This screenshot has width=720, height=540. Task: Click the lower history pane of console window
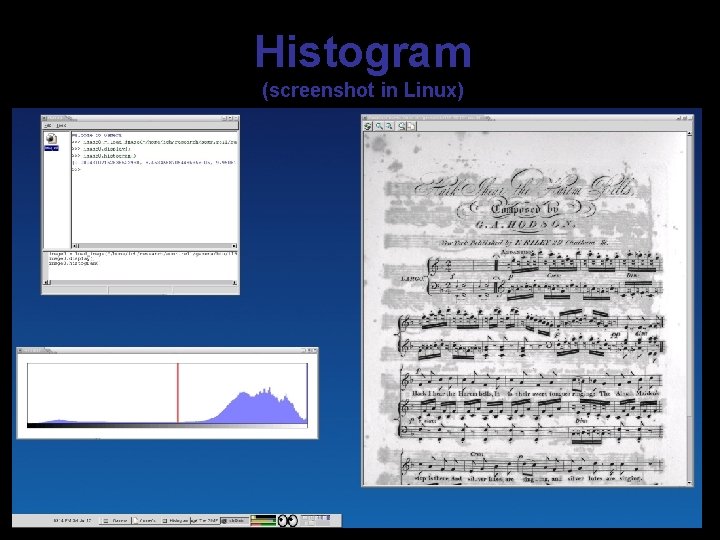click(140, 265)
